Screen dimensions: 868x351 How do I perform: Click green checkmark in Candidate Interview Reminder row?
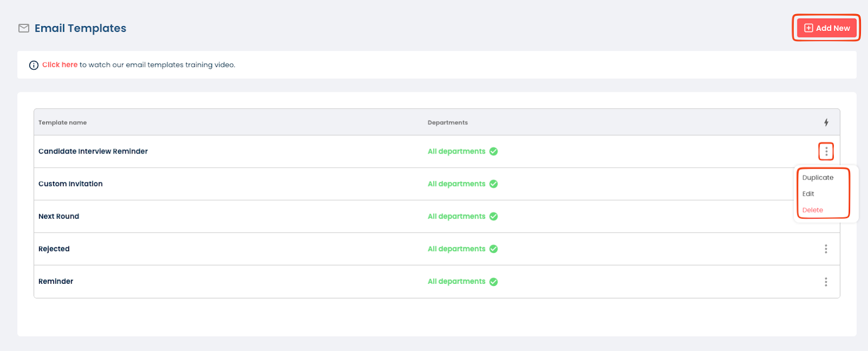tap(494, 151)
